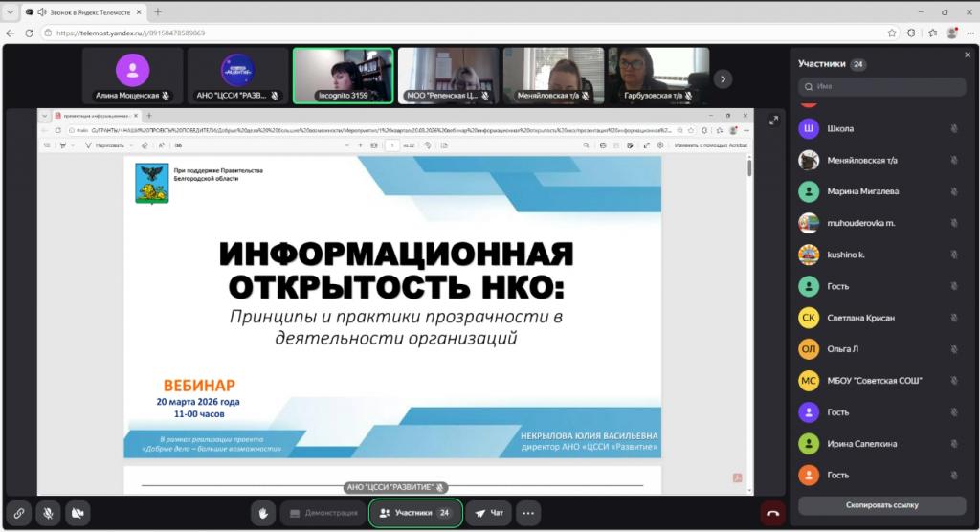Go back in the browser
The width and height of the screenshot is (980, 532).
(11, 33)
